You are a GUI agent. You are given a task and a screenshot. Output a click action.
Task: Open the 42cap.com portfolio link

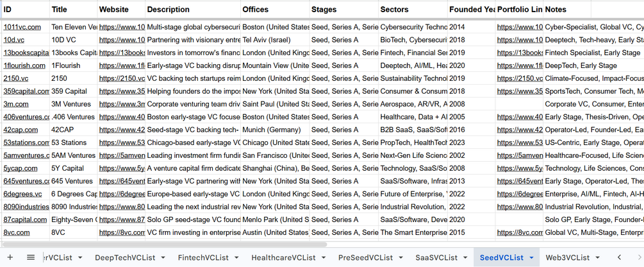[x=520, y=130]
